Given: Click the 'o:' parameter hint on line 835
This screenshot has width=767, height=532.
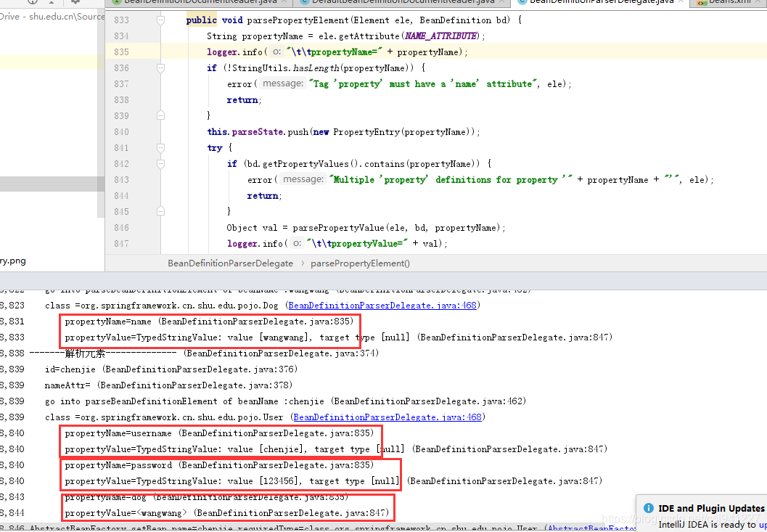Looking at the screenshot, I should pyautogui.click(x=277, y=52).
